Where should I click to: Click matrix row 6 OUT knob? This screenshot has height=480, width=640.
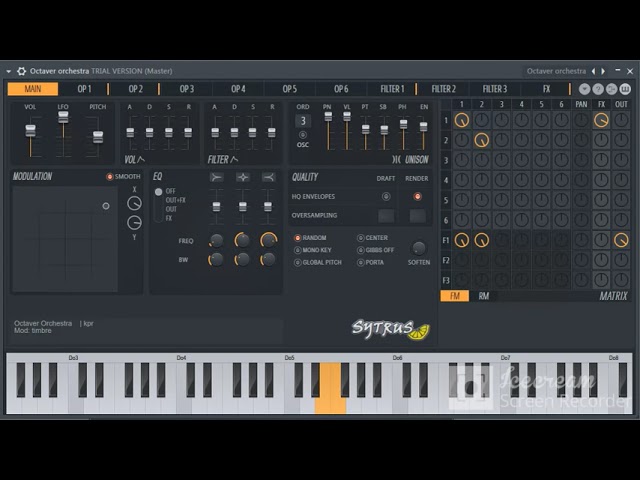click(621, 220)
